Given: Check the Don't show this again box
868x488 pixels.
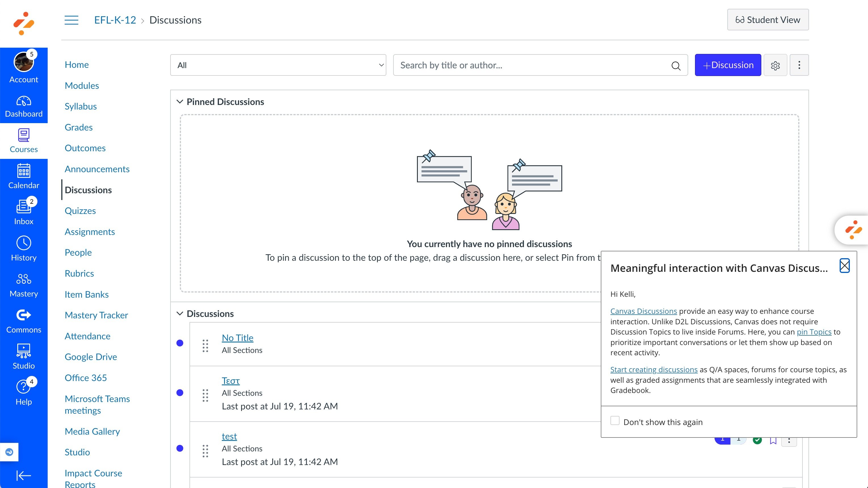Looking at the screenshot, I should [x=615, y=420].
